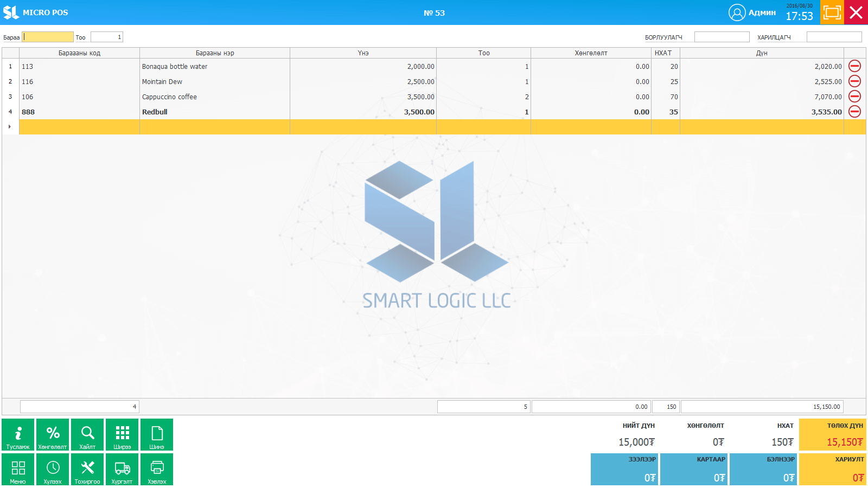Open the Меню tile button

pyautogui.click(x=18, y=469)
